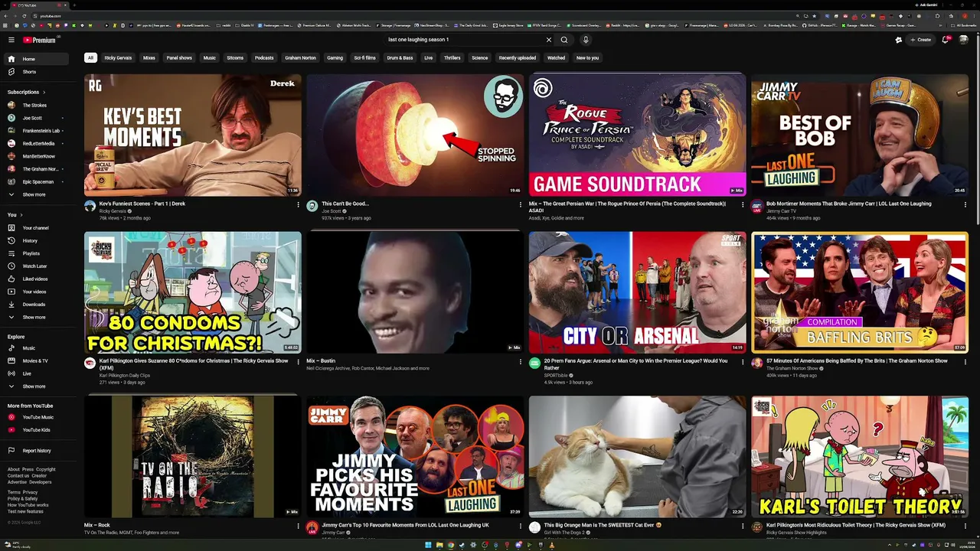Open Watch Later in the sidebar
This screenshot has height=551, width=980.
coord(38,266)
